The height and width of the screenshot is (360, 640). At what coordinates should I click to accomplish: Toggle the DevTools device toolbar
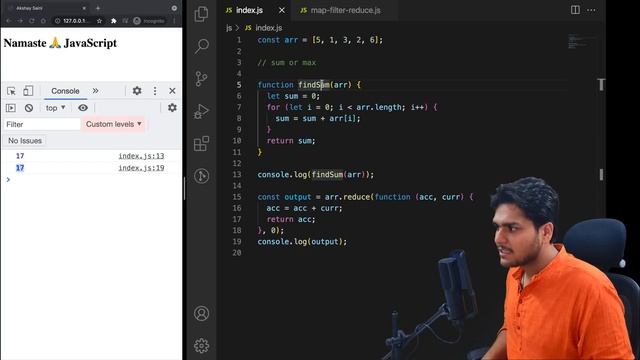28,91
